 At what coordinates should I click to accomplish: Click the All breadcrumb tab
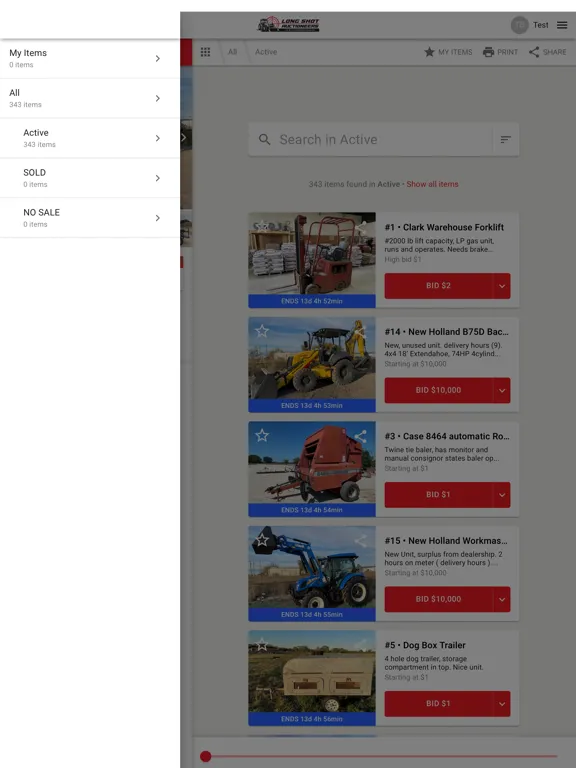click(x=233, y=52)
